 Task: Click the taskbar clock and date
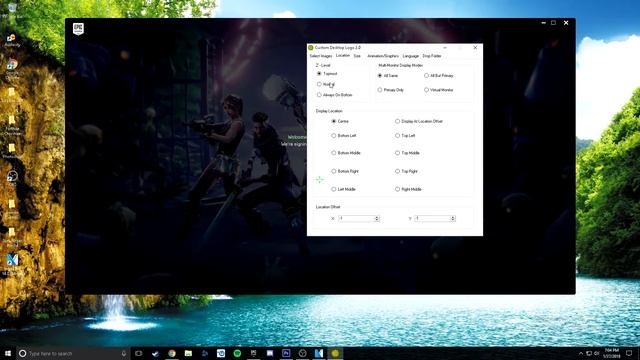611,353
